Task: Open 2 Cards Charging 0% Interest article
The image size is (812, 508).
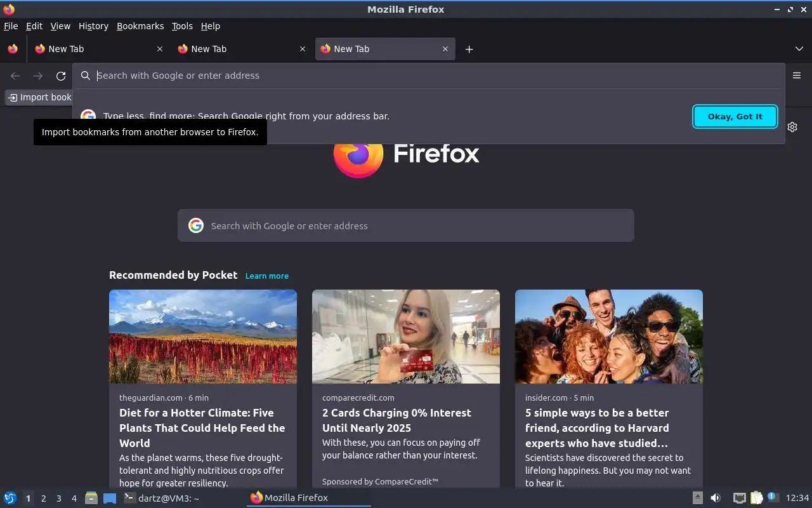Action: 396,420
